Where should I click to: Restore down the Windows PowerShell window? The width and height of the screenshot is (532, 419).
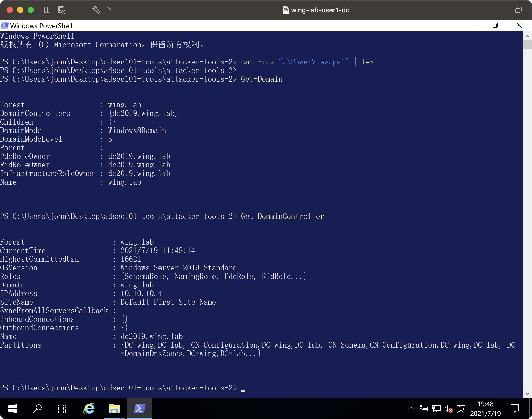tap(495, 25)
